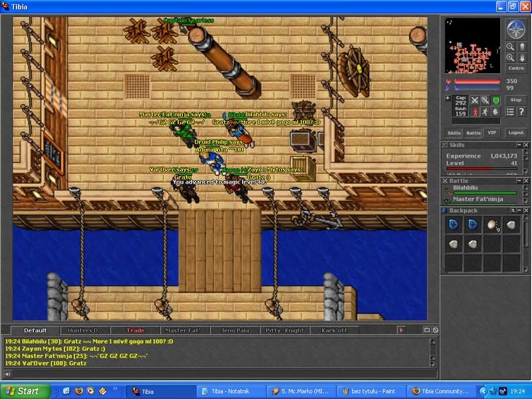Move minimap one floor down
The image size is (532, 399).
[x=522, y=58]
